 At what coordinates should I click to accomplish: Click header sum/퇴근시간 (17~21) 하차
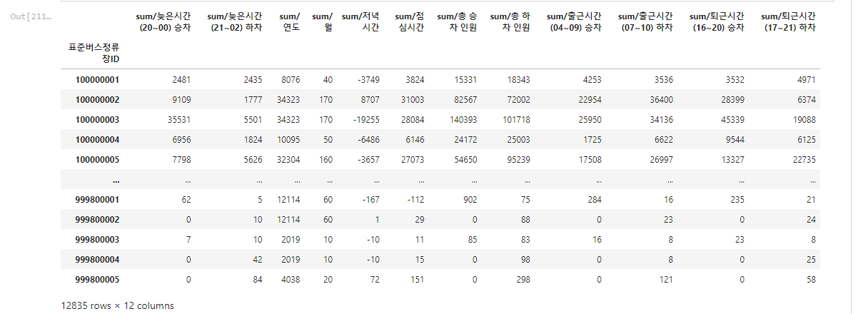click(788, 22)
